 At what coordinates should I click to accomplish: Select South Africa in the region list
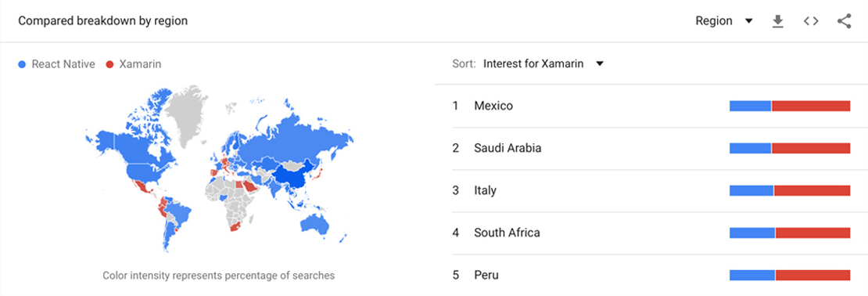651,233
